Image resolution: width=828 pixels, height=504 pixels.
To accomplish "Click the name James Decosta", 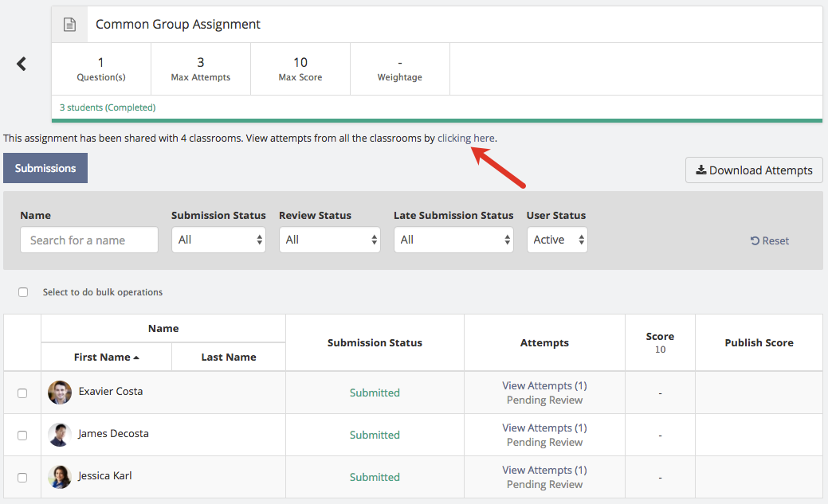I will pos(113,434).
